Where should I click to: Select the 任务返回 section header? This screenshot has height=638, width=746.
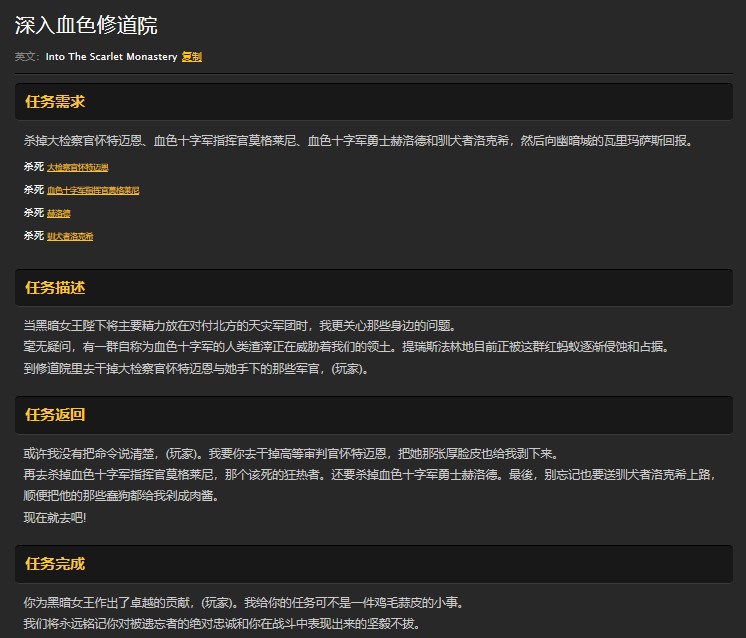click(55, 415)
